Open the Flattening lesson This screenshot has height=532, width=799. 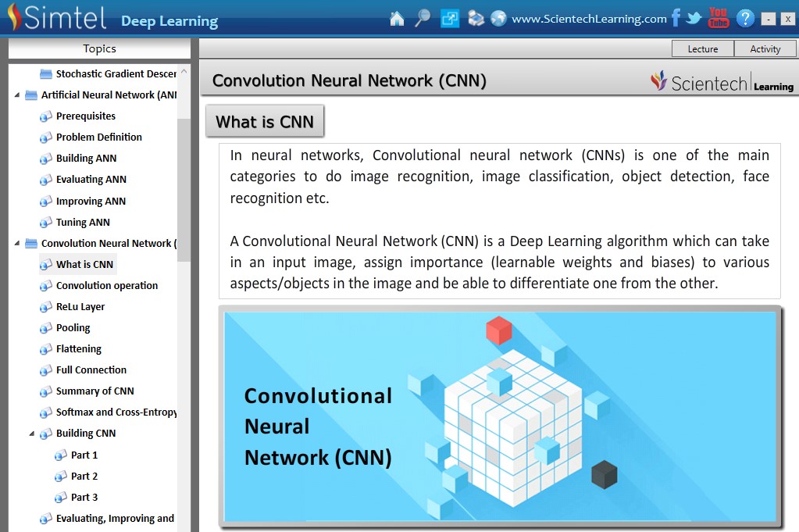[78, 349]
